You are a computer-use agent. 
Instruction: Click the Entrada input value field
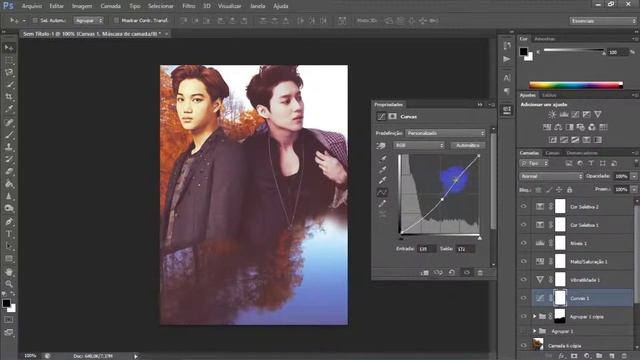(427, 249)
